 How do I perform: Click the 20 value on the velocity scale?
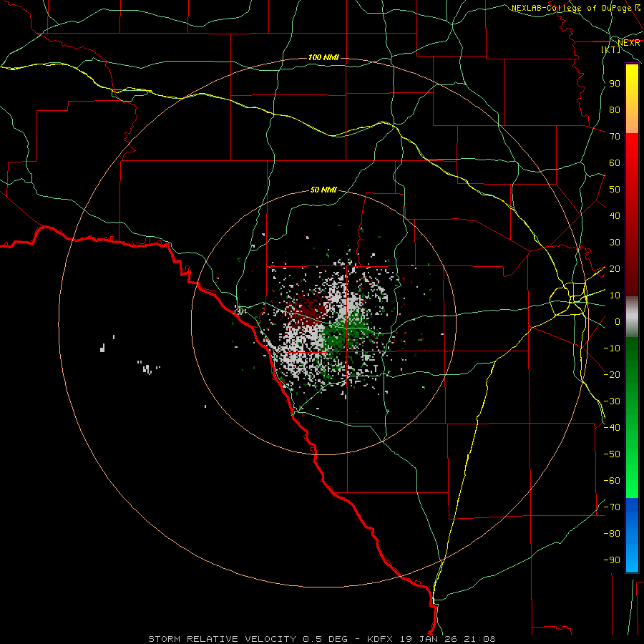(615, 268)
